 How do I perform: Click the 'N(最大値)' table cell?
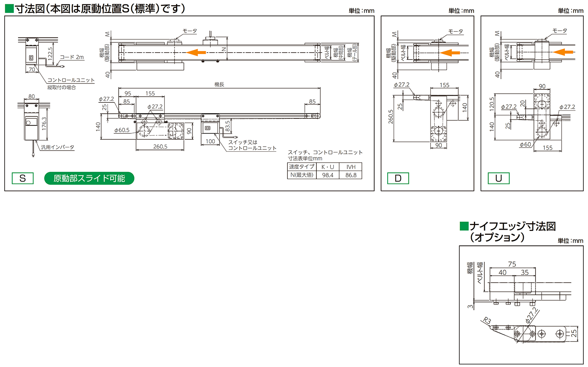[x=302, y=175]
